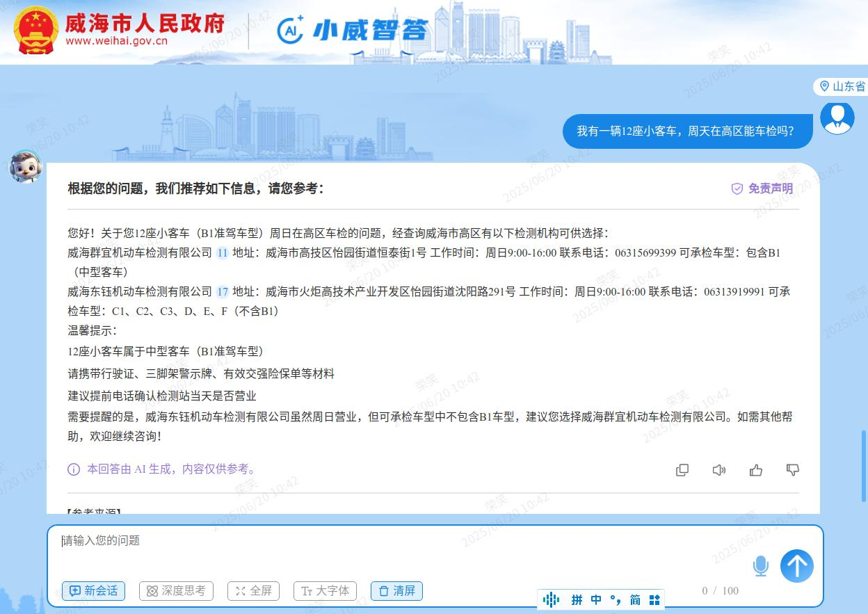Open reference citation 11
Screen dimensions: 868x614
(x=223, y=253)
